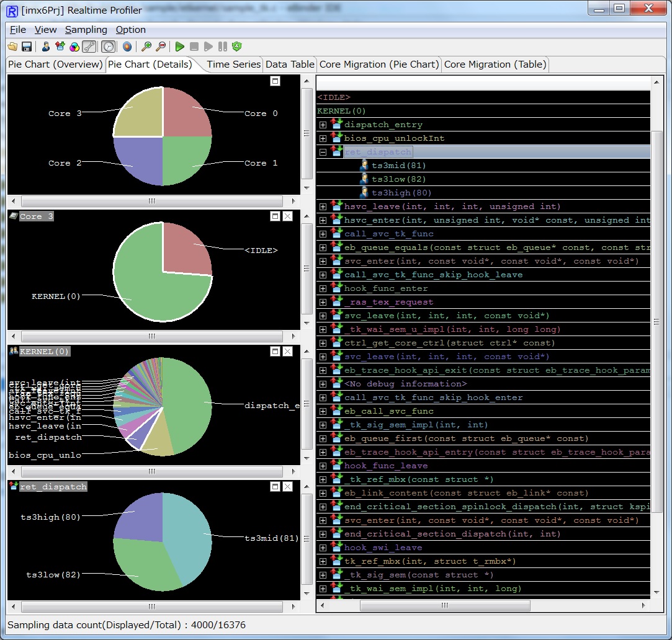Click the orange target icon
The image size is (672, 640).
[x=127, y=47]
